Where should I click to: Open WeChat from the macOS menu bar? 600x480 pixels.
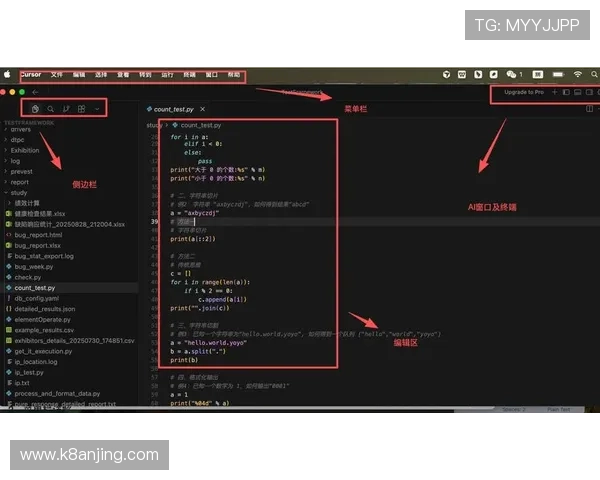511,74
